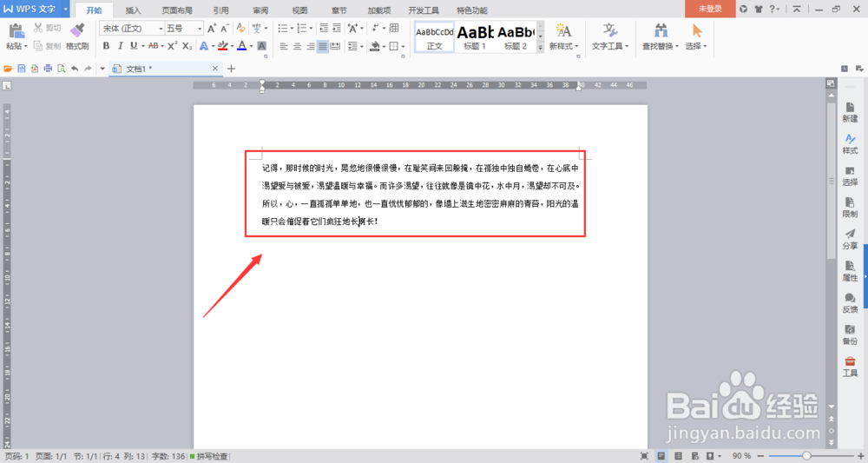Open the Feedback (反馈) side panel icon

(850, 303)
